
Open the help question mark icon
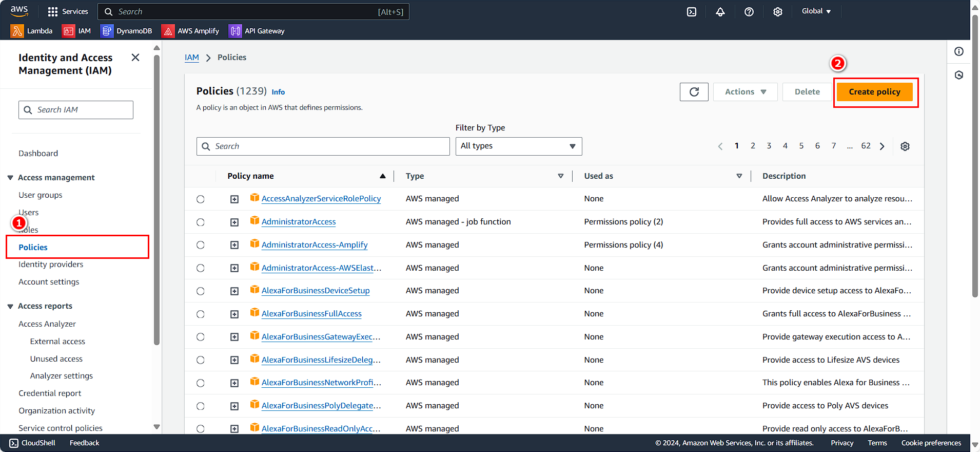click(x=749, y=11)
